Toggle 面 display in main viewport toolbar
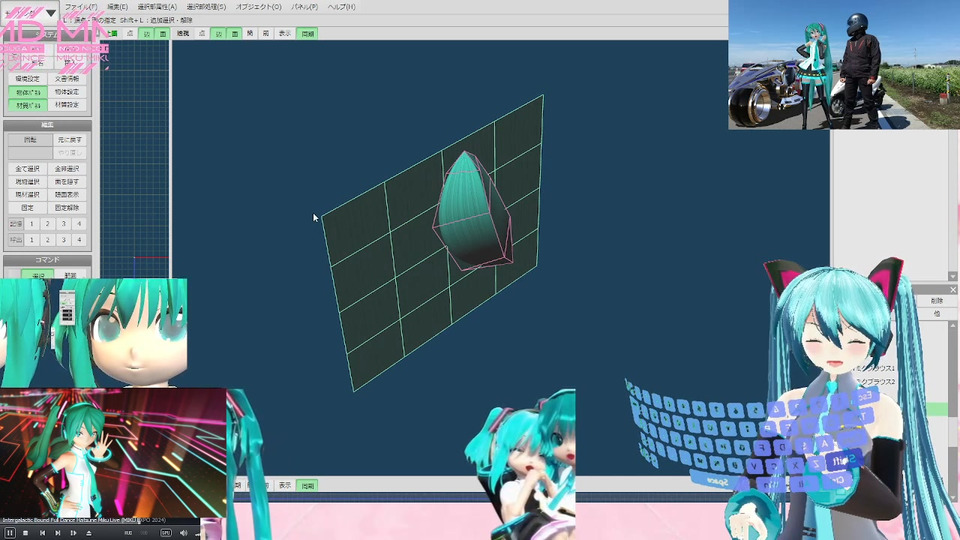The image size is (960, 540). point(234,34)
